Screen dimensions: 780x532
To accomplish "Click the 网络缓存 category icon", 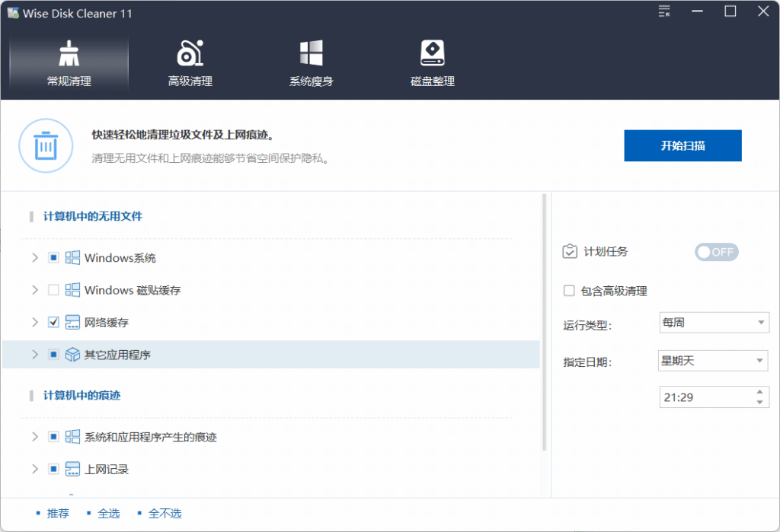I will click(x=74, y=321).
